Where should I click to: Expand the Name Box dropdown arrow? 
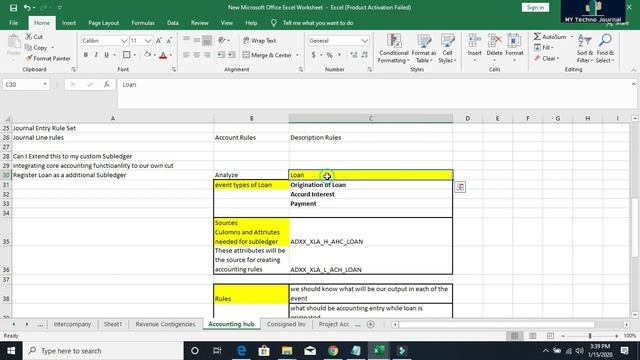pos(45,84)
